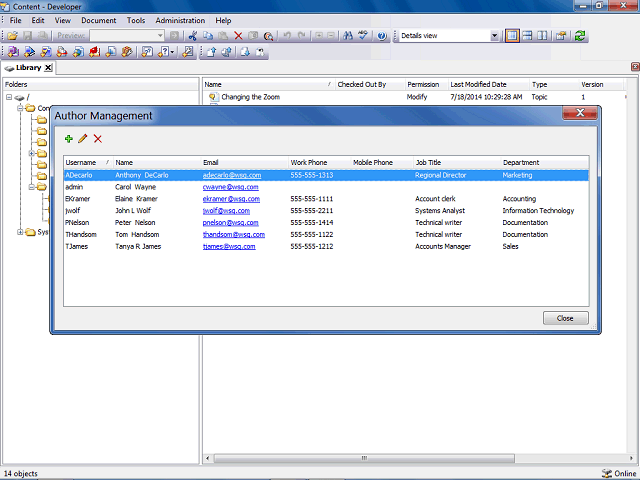The width and height of the screenshot is (640, 480).
Task: Click the red X delete icon in main toolbar
Action: click(x=238, y=36)
